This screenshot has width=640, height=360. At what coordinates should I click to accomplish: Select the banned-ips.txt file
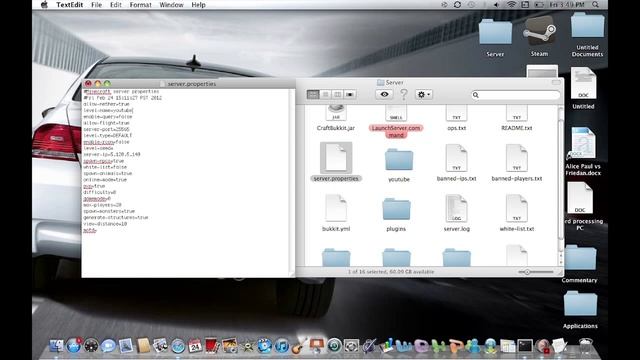[456, 162]
